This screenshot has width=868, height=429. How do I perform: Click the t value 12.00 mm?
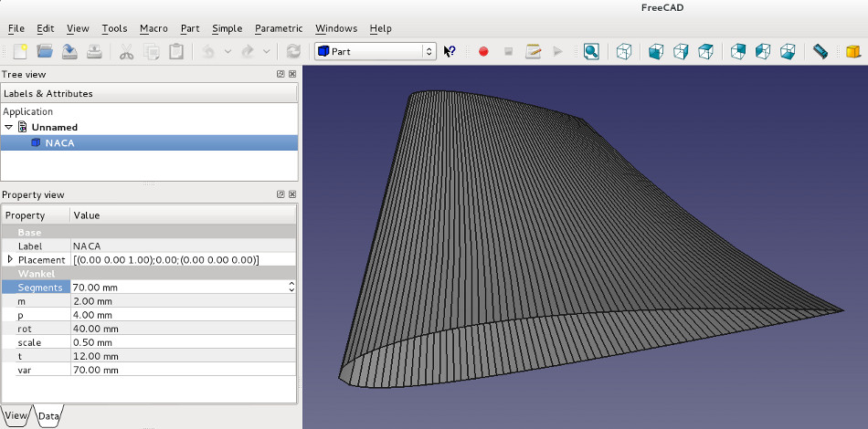coord(184,356)
